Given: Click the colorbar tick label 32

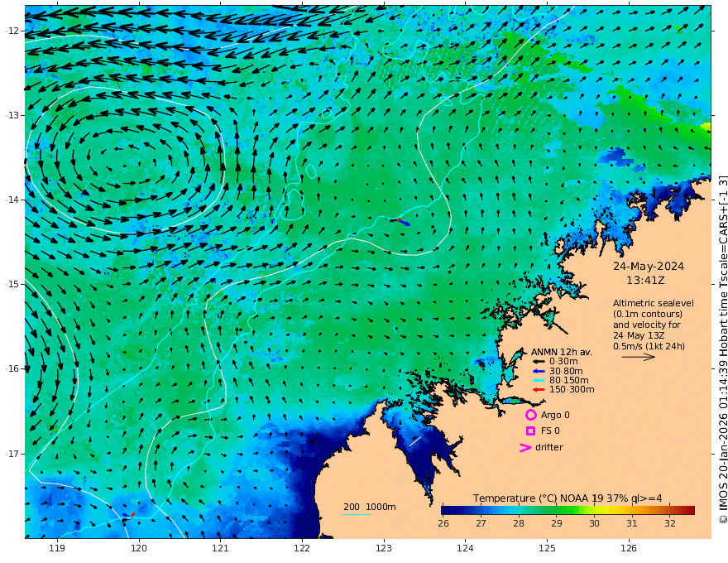Looking at the screenshot, I should click(x=669, y=523).
